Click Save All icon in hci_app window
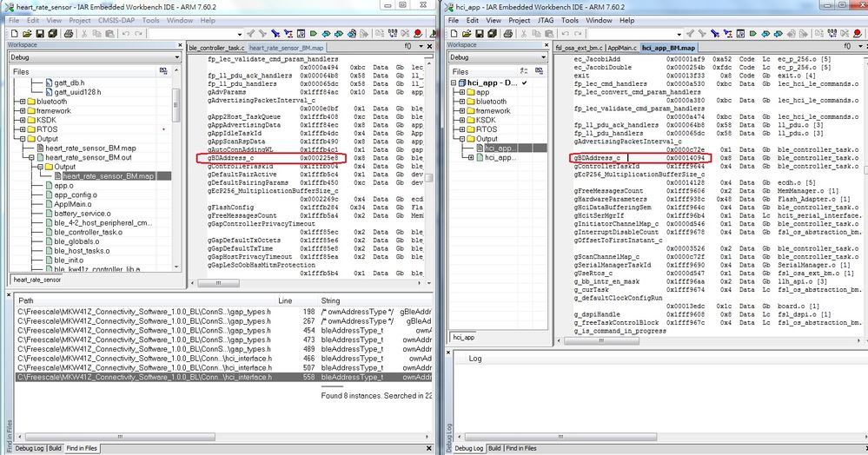 [492, 34]
